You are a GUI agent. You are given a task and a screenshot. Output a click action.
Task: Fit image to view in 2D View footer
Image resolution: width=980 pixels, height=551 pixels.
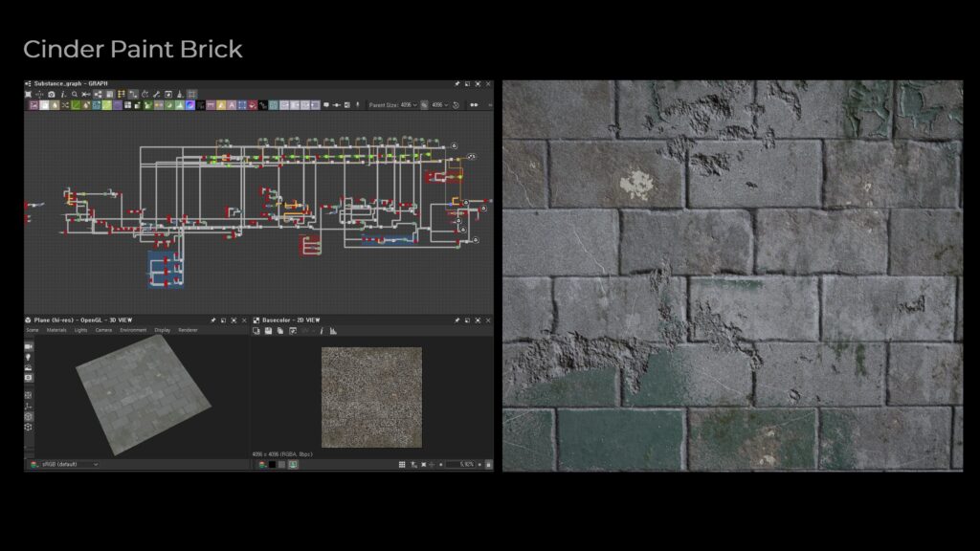tap(423, 464)
